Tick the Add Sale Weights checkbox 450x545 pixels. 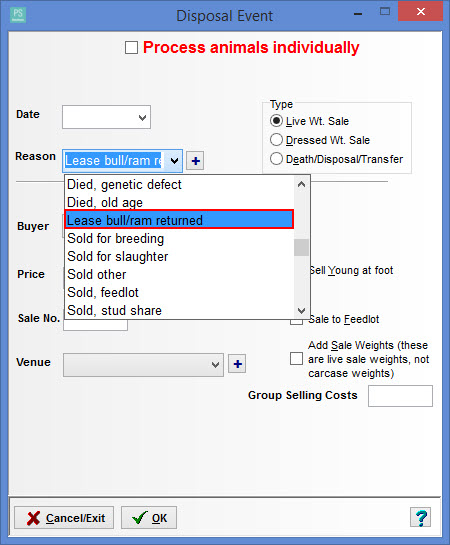(296, 359)
